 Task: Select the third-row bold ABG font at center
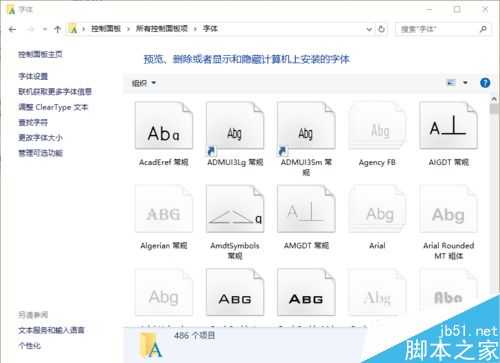306,292
